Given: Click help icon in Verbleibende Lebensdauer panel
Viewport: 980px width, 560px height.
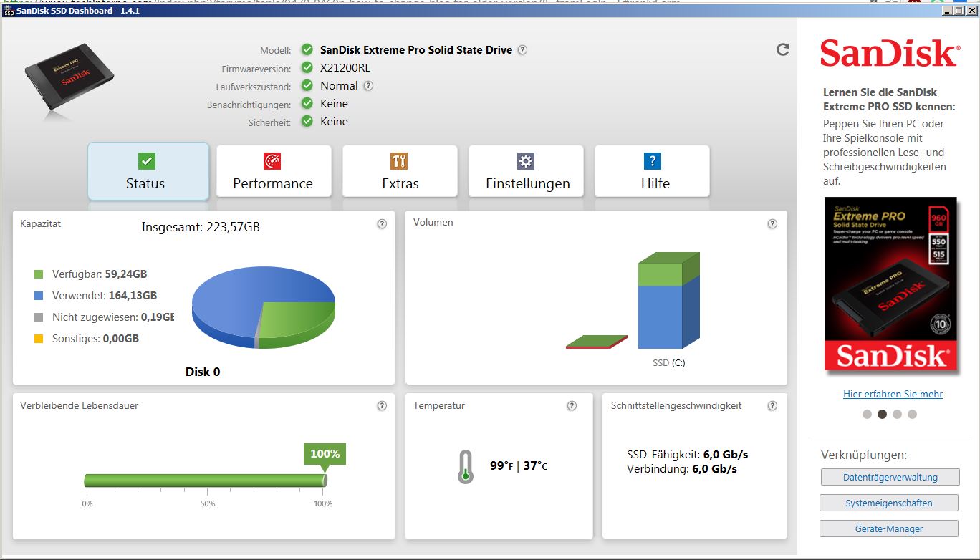Looking at the screenshot, I should 382,406.
